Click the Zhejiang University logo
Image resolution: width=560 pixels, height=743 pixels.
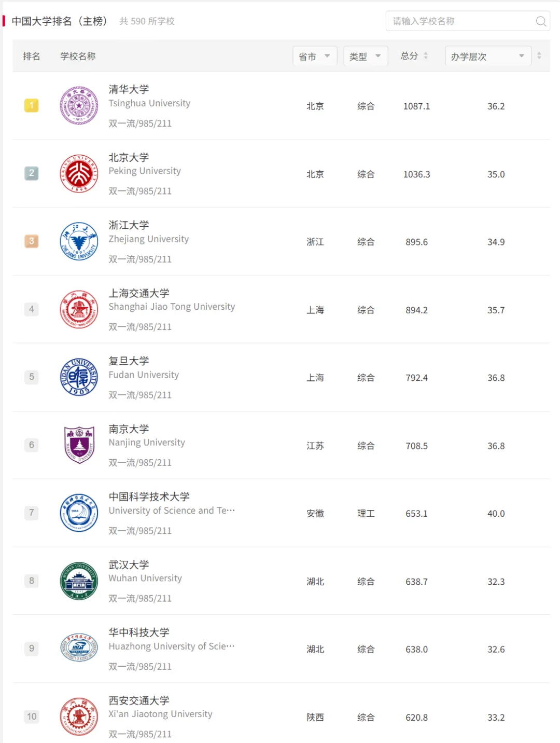(x=79, y=241)
